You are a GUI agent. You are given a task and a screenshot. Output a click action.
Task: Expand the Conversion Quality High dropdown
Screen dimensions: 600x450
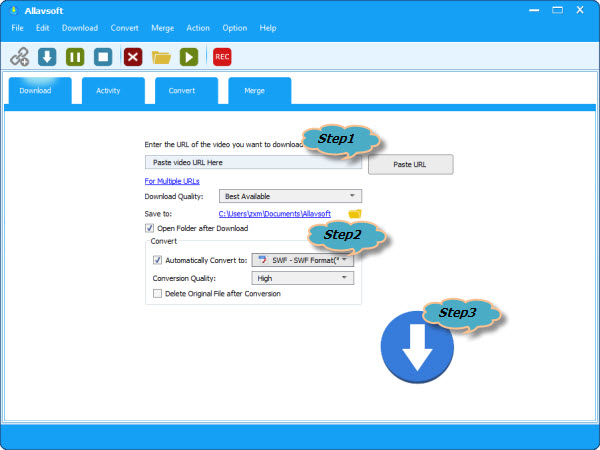click(x=303, y=278)
